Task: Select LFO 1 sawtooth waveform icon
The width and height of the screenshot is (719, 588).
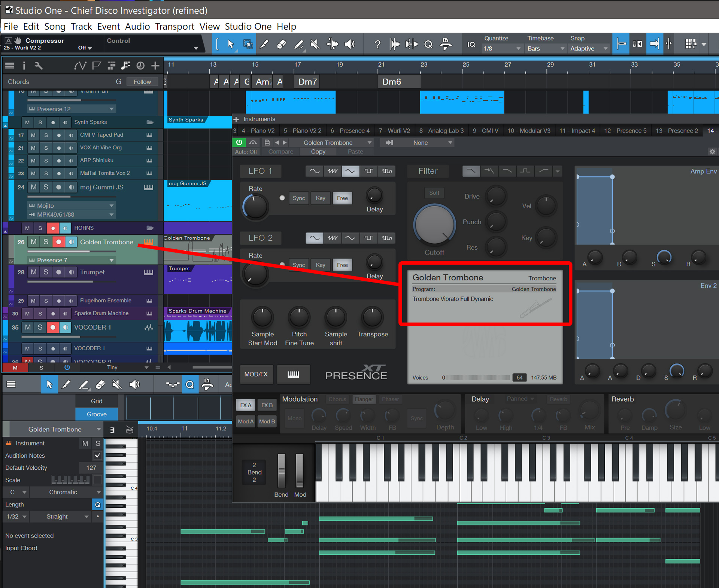Action: 332,171
